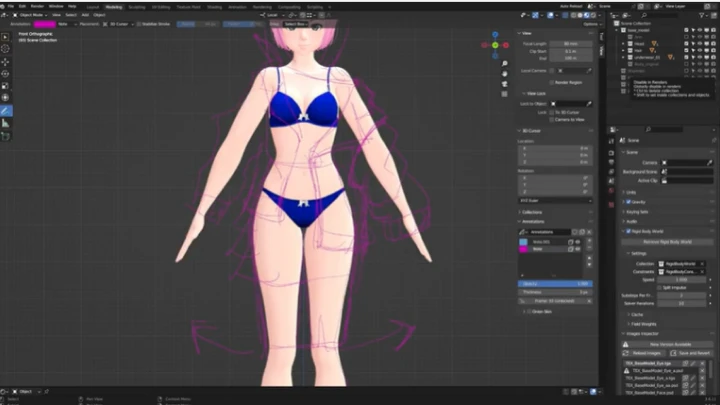Collapse the View Lock subsection
This screenshot has width=720, height=405.
534,93
